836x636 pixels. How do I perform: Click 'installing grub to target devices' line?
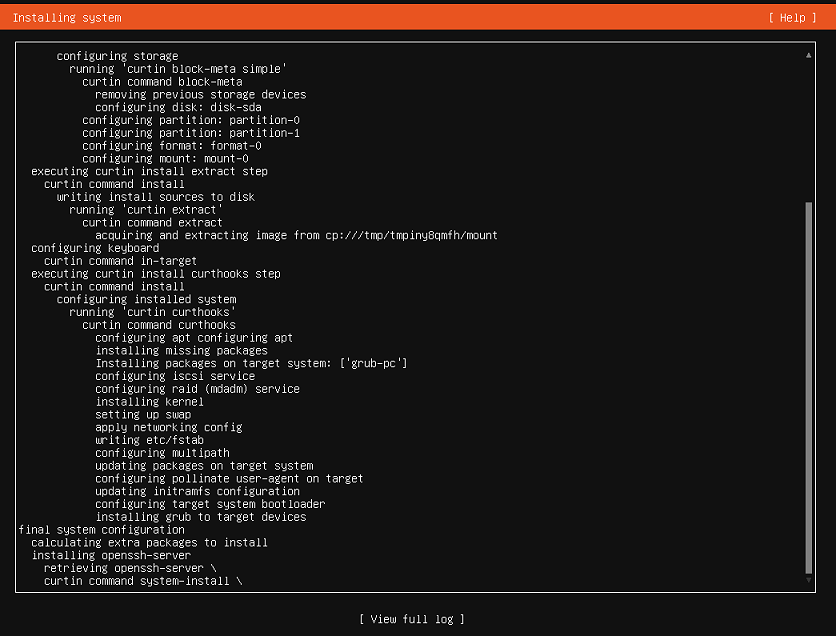point(200,517)
